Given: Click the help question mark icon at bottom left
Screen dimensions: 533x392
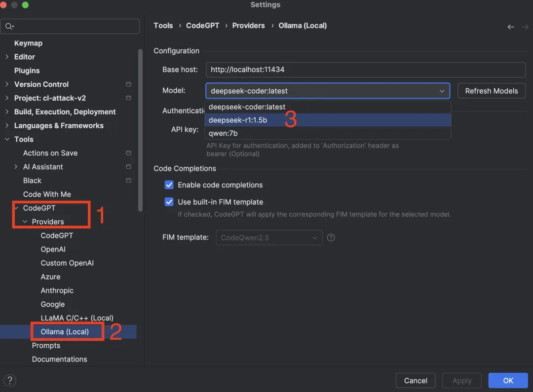Looking at the screenshot, I should click(10, 380).
